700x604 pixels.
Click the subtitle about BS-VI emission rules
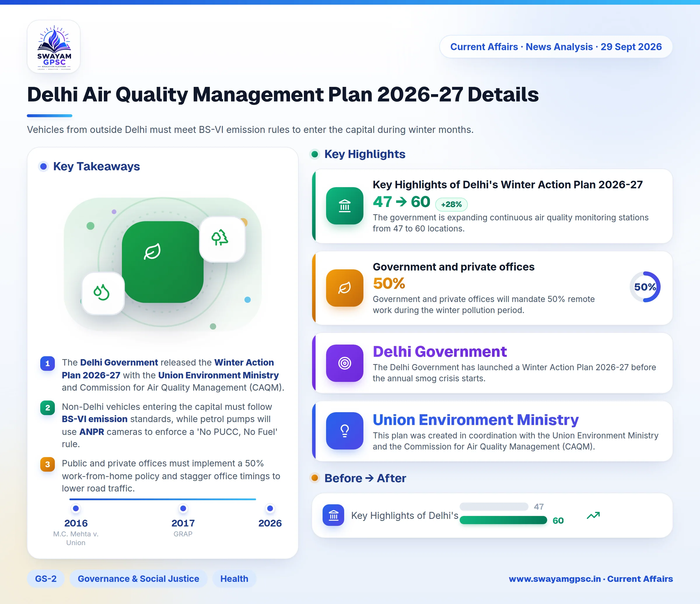[250, 130]
